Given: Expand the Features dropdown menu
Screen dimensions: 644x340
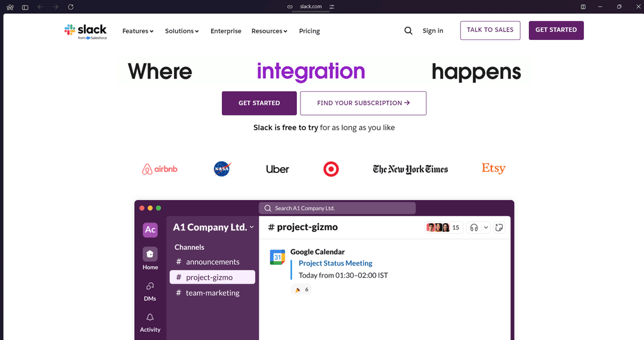Looking at the screenshot, I should [138, 31].
